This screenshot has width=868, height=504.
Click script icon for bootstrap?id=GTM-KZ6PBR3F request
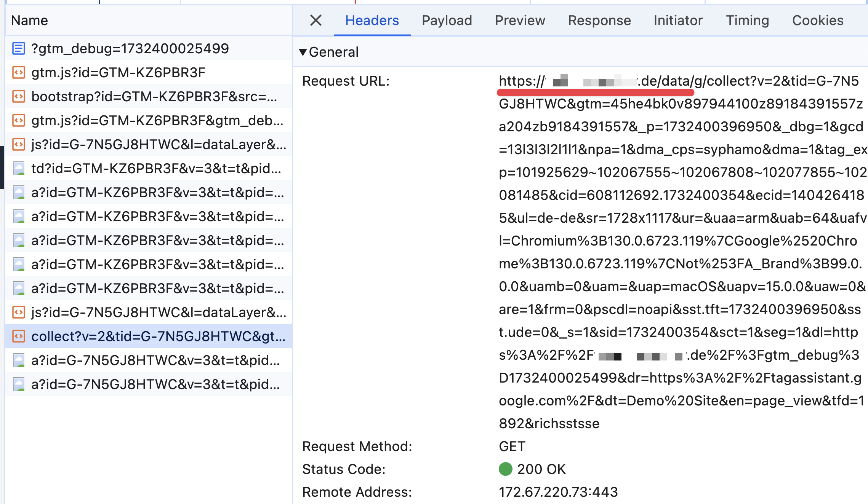[19, 96]
